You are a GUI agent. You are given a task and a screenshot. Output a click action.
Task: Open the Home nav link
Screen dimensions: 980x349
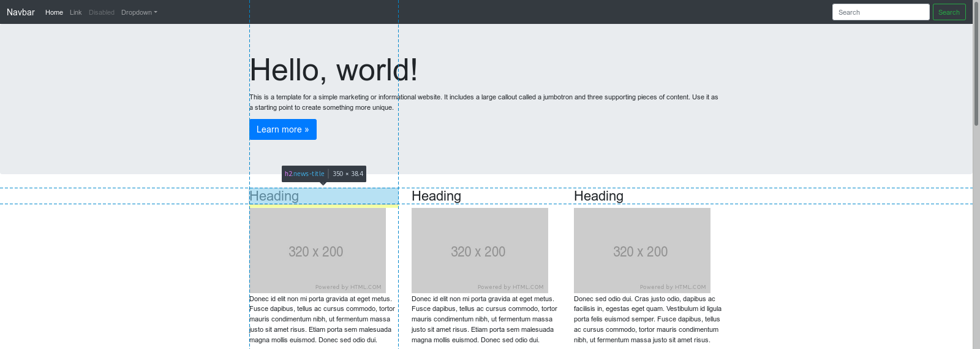[54, 12]
